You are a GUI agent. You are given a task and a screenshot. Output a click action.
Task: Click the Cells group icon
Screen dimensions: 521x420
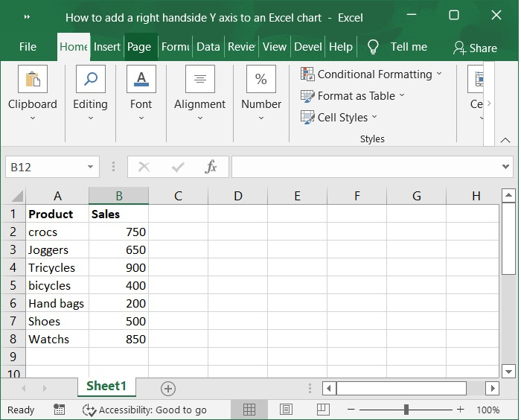(x=476, y=79)
